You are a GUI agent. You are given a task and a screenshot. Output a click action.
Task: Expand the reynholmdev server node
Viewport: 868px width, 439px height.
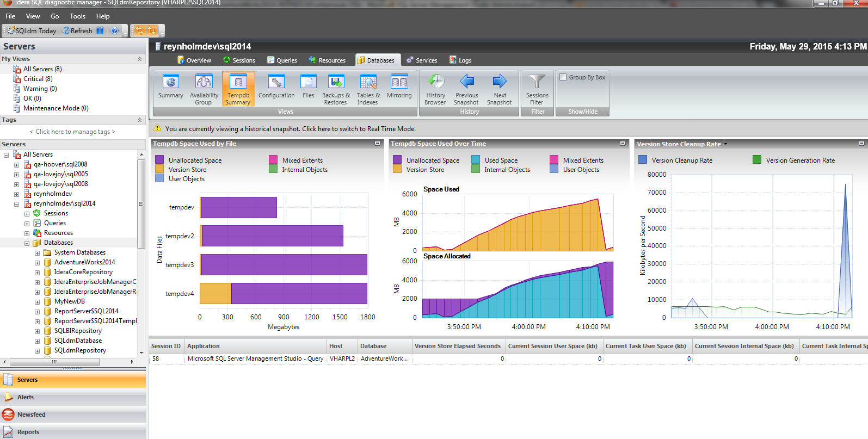16,194
